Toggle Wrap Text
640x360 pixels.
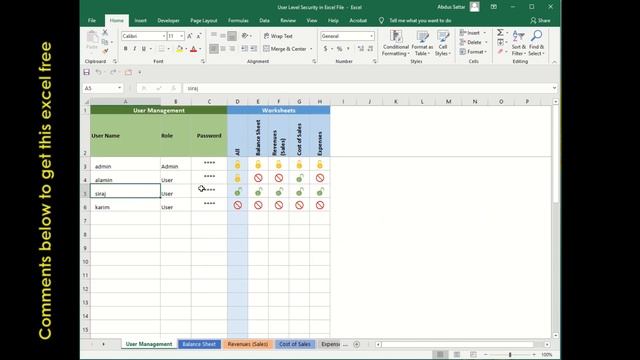tap(278, 36)
